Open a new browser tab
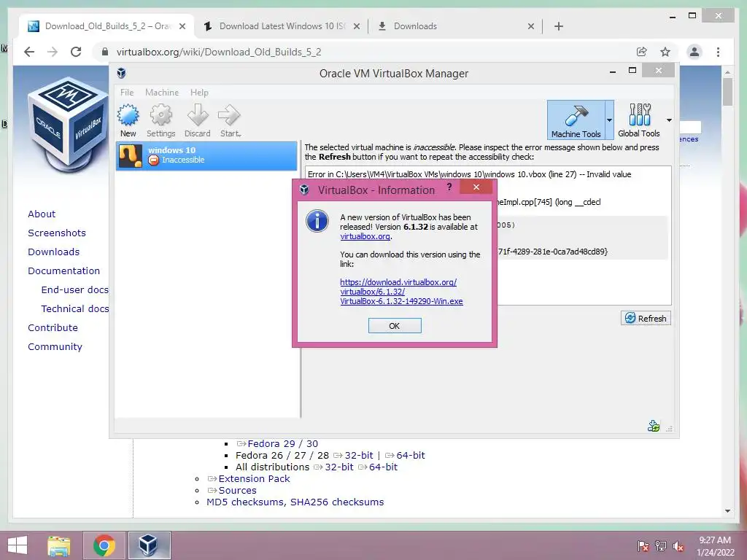Screen dimensions: 747x560 [x=559, y=27]
